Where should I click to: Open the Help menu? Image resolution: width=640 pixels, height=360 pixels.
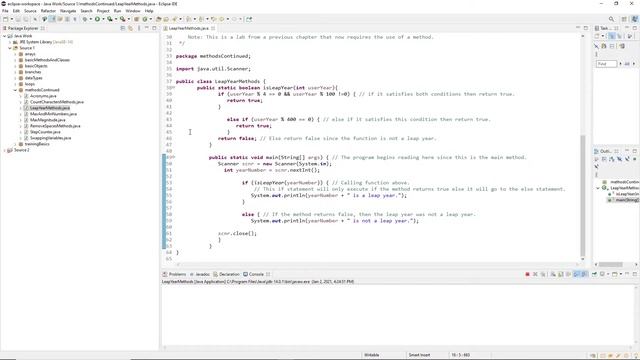149,11
